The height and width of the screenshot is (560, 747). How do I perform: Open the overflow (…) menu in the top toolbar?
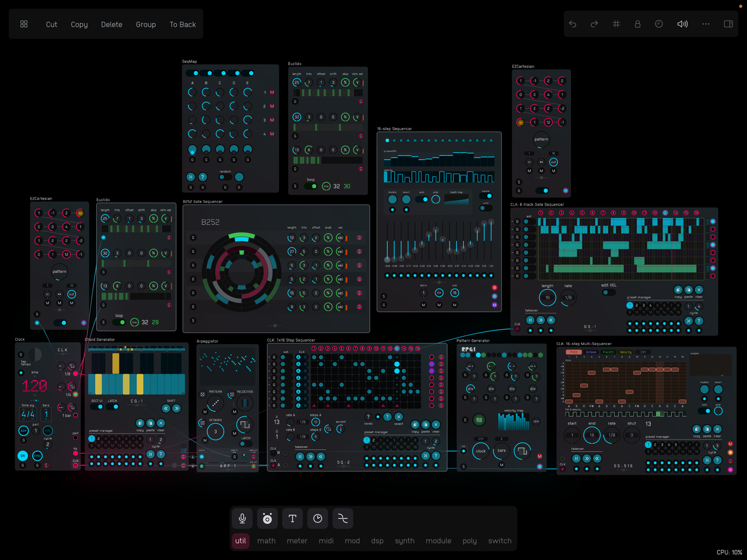coord(705,24)
